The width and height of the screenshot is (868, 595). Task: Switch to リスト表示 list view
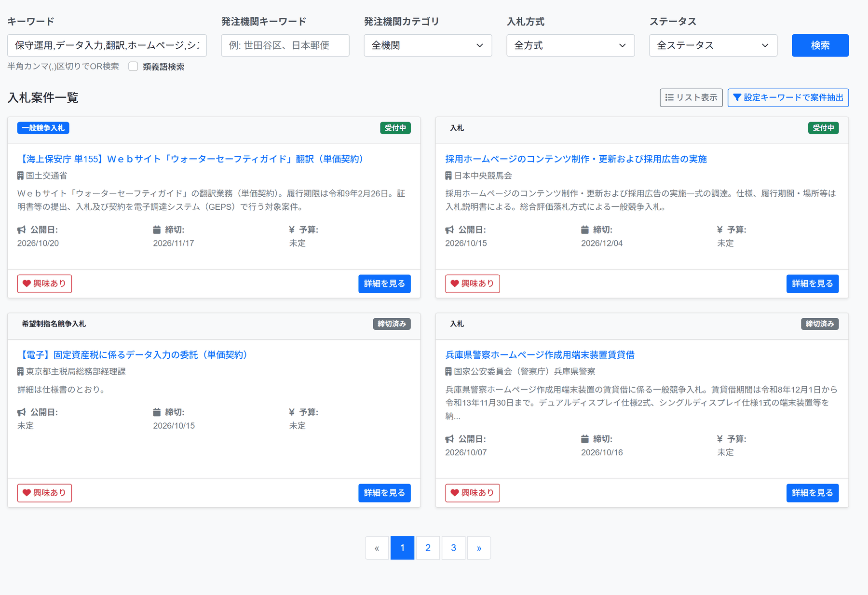(691, 97)
